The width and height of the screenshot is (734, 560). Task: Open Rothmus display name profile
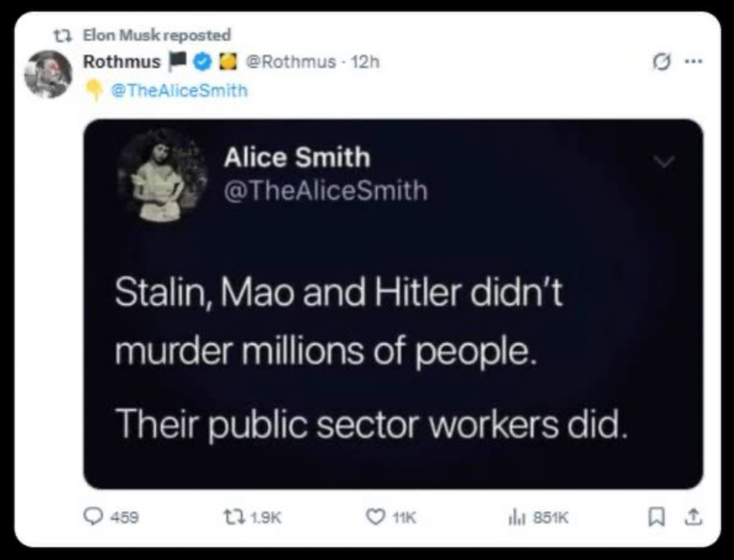click(x=122, y=61)
